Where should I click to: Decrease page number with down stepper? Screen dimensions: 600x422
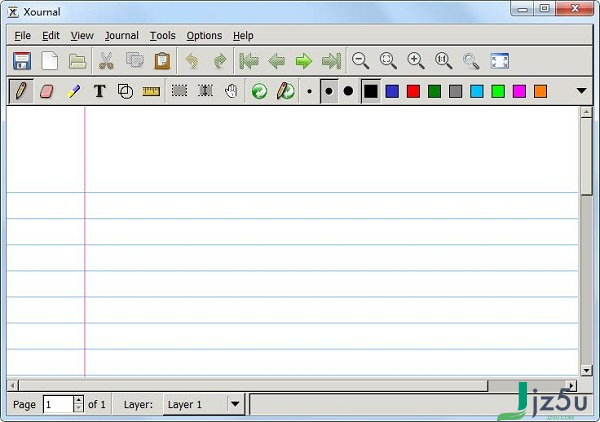(78, 409)
